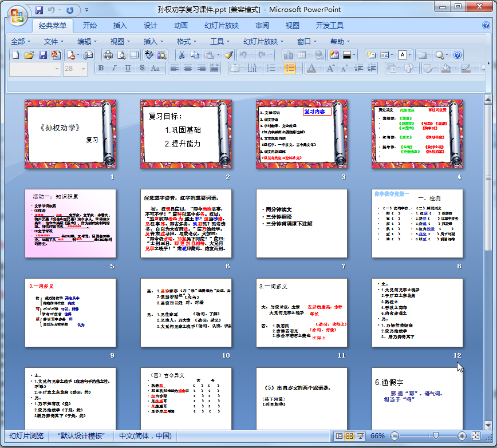Screen dimensions: 497x448
Task: Click the zoom slider handle
Action: click(x=436, y=437)
